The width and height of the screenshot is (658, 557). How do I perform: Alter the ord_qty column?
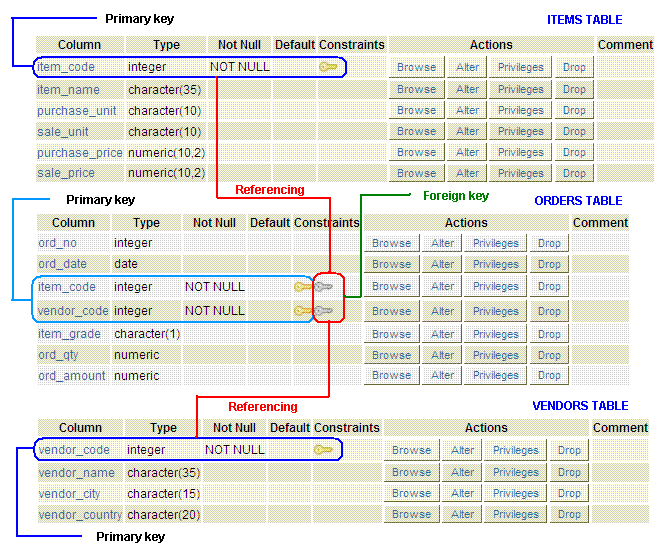pos(442,355)
